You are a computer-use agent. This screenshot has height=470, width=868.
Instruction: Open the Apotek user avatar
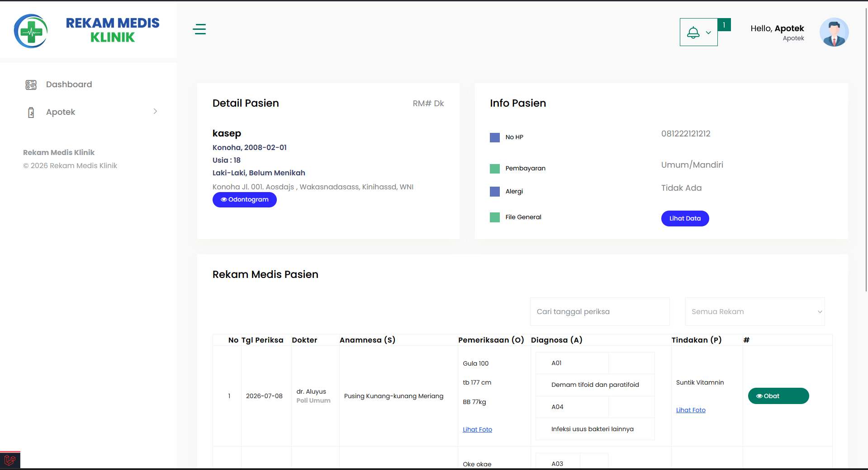pyautogui.click(x=834, y=32)
